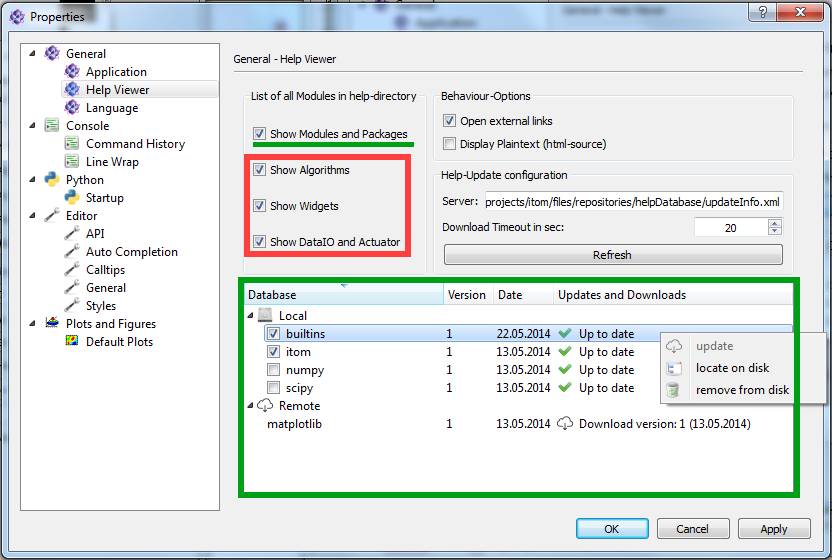Collapse the Local database group
This screenshot has width=832, height=560.
click(x=250, y=316)
